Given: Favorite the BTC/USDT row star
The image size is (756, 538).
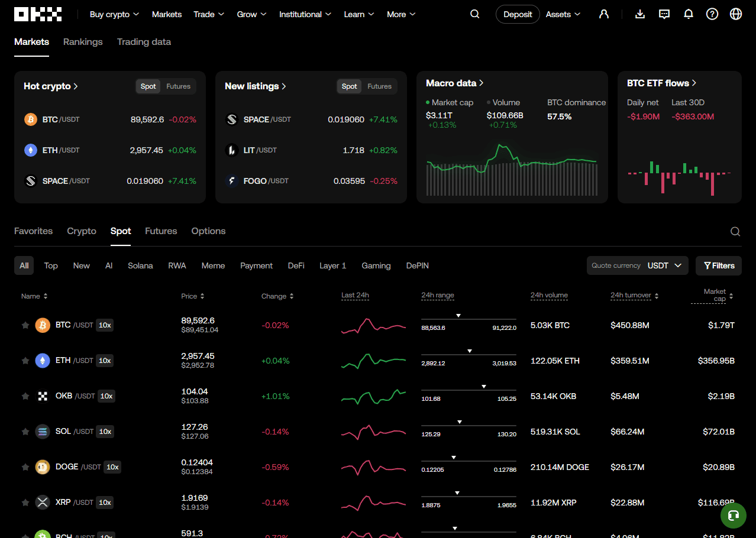Looking at the screenshot, I should point(25,325).
